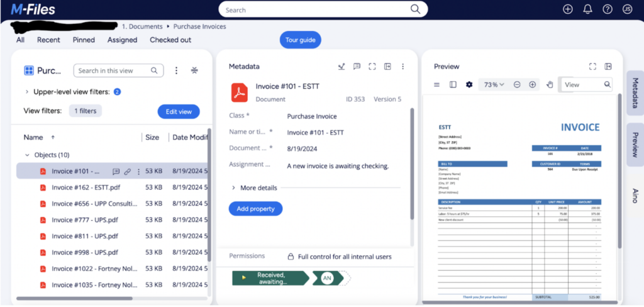The height and width of the screenshot is (307, 644).
Task: Open the preview hamburger menu icon
Action: point(437,85)
